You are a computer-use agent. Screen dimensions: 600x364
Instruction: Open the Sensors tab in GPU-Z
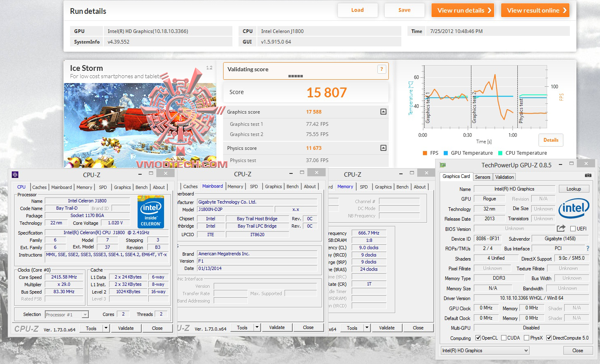point(482,177)
